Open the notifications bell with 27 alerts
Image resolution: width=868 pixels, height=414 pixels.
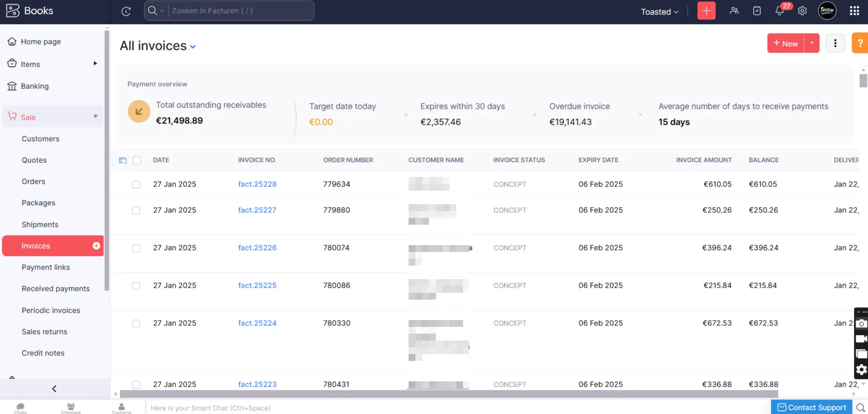779,10
